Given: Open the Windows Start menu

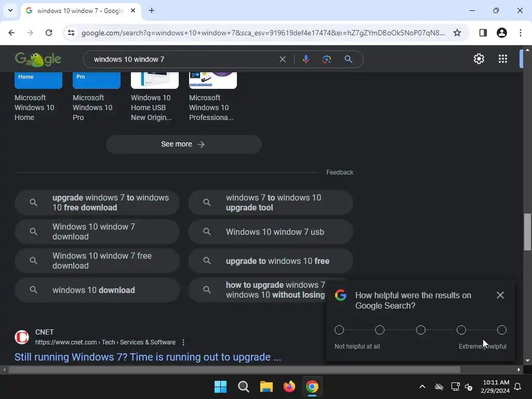Looking at the screenshot, I should pyautogui.click(x=220, y=387).
